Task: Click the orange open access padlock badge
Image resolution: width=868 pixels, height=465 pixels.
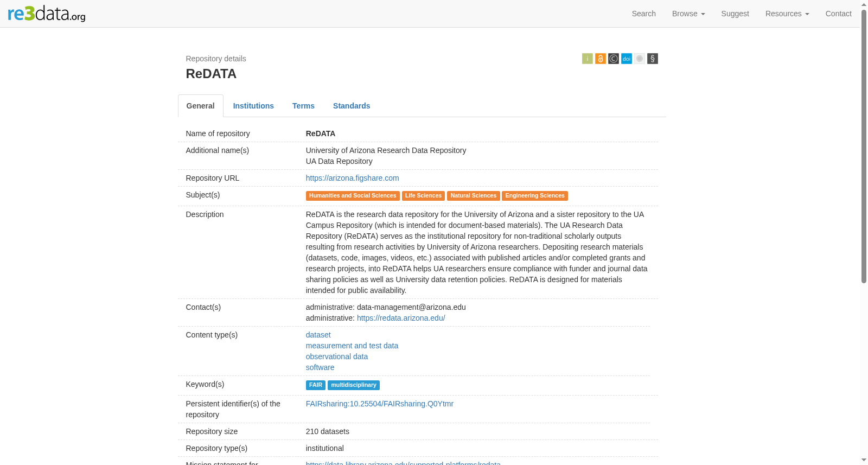Action: point(600,59)
